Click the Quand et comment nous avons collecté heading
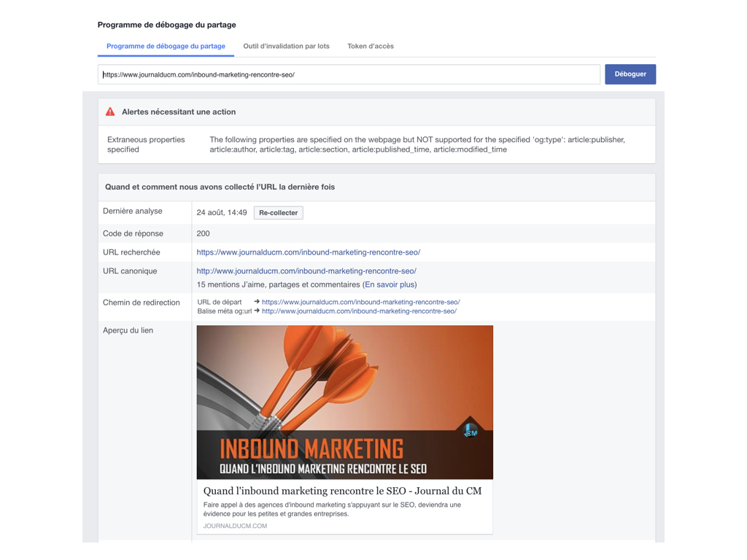The height and width of the screenshot is (560, 747). 220,187
